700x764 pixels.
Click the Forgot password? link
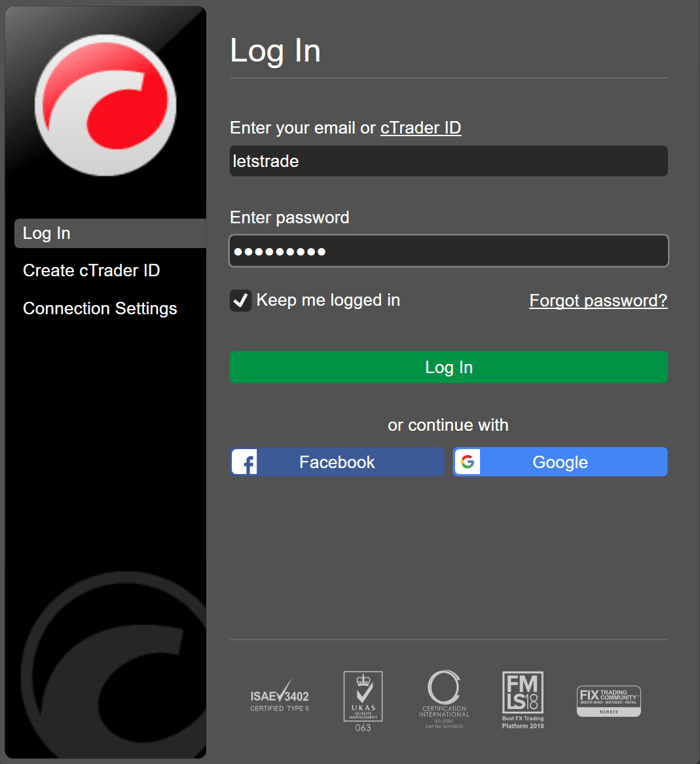point(598,300)
